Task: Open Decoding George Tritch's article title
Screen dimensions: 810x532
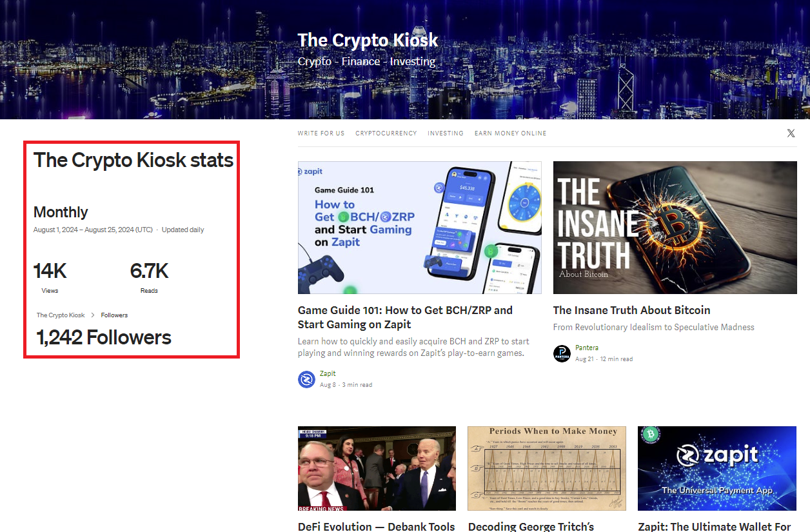Action: [x=531, y=526]
